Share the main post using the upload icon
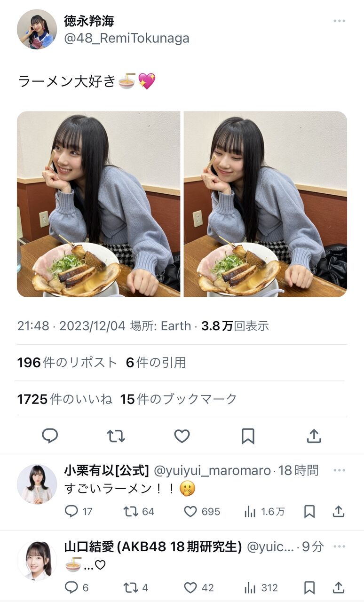The height and width of the screenshot is (602, 364). (314, 436)
